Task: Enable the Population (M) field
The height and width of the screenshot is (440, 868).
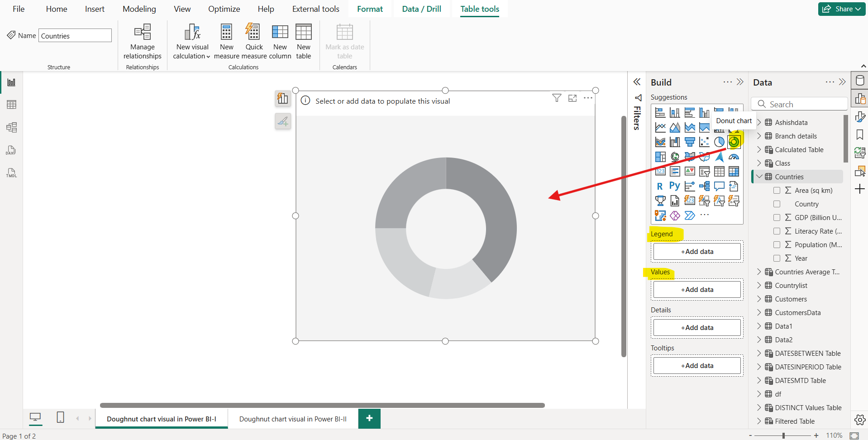Action: pyautogui.click(x=777, y=244)
